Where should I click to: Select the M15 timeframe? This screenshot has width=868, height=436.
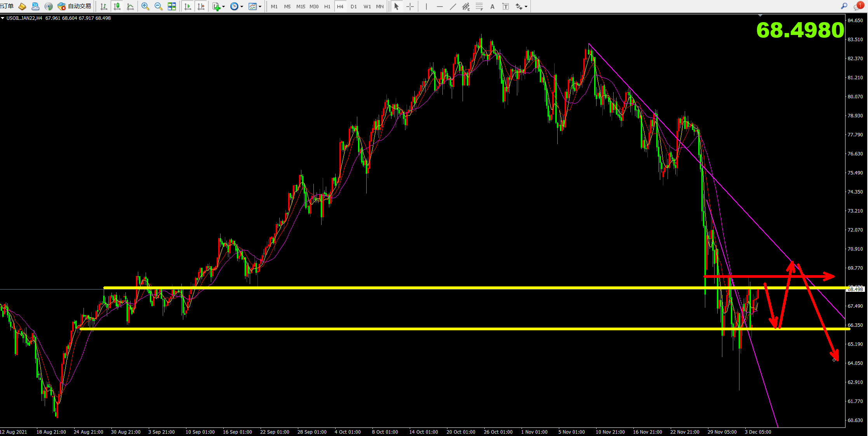(x=301, y=7)
